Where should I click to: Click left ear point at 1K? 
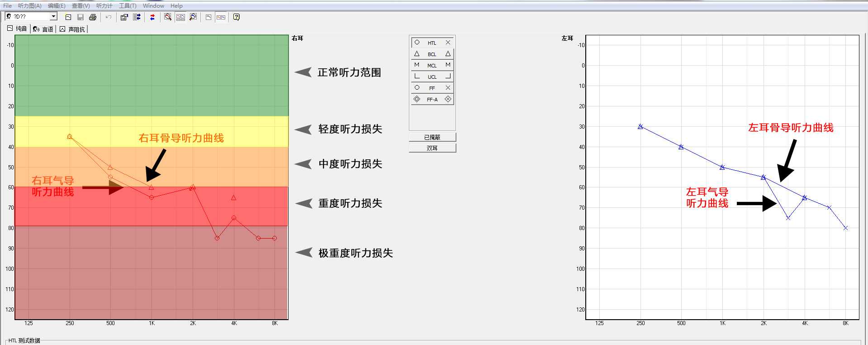coord(722,168)
